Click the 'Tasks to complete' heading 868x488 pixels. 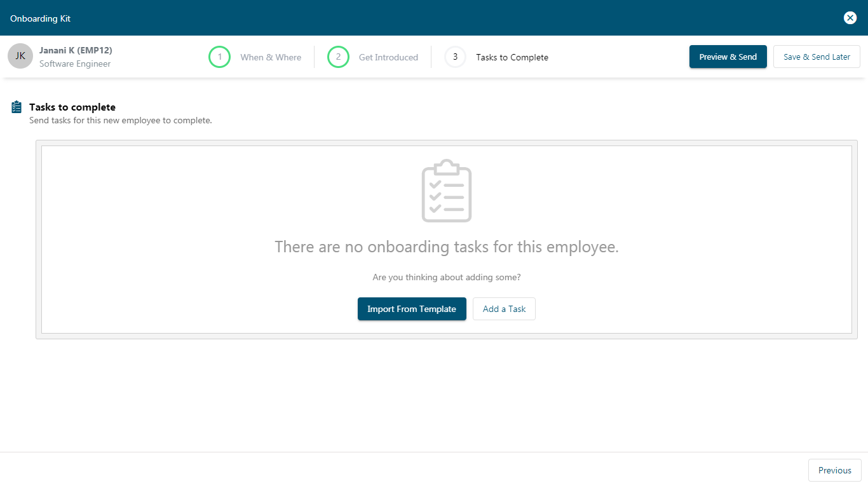point(72,107)
